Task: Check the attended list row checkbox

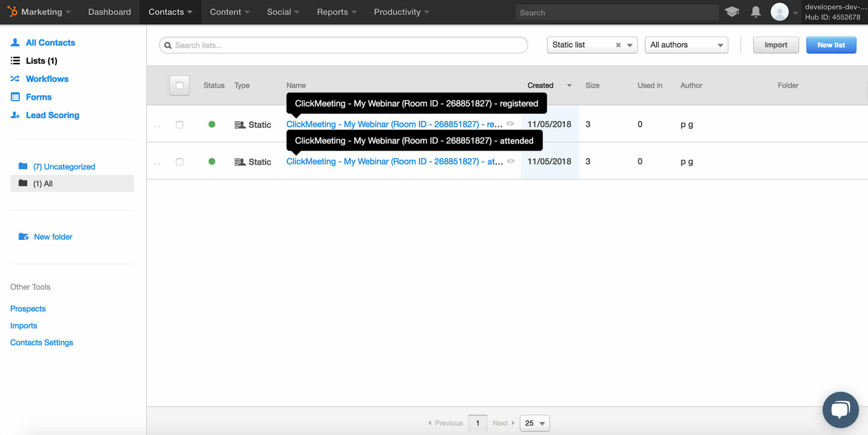Action: [179, 162]
